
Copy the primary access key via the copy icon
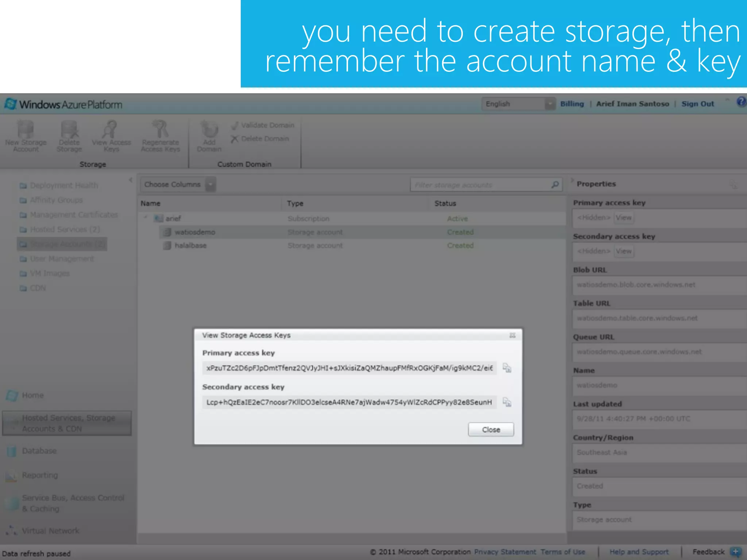click(507, 368)
